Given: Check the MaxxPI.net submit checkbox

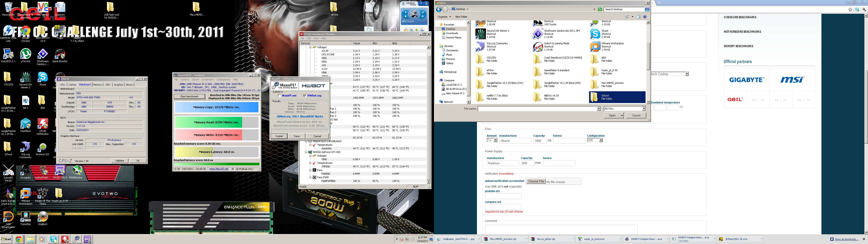Looking at the screenshot, I should tap(279, 96).
